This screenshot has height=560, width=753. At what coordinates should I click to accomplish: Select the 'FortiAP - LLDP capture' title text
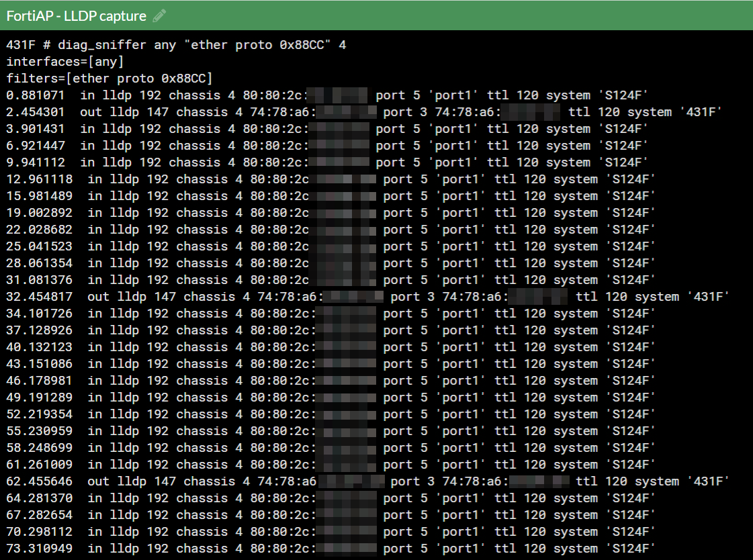point(77,16)
